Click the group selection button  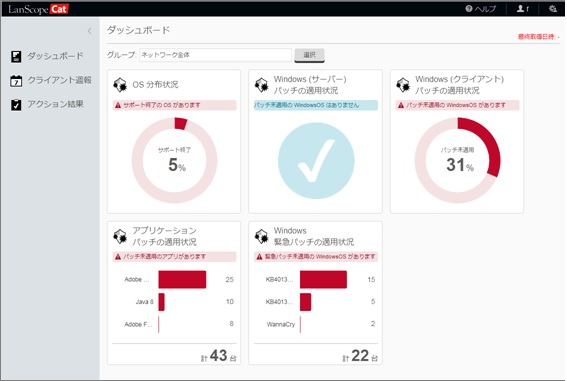309,55
